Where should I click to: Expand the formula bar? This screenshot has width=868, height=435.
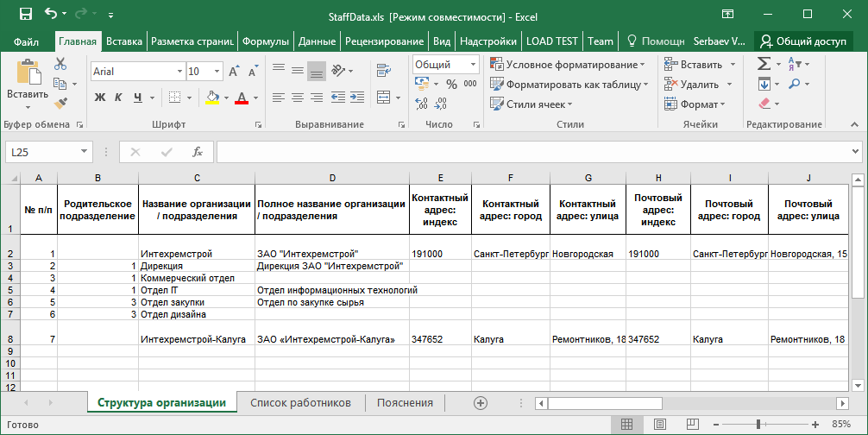pyautogui.click(x=856, y=152)
